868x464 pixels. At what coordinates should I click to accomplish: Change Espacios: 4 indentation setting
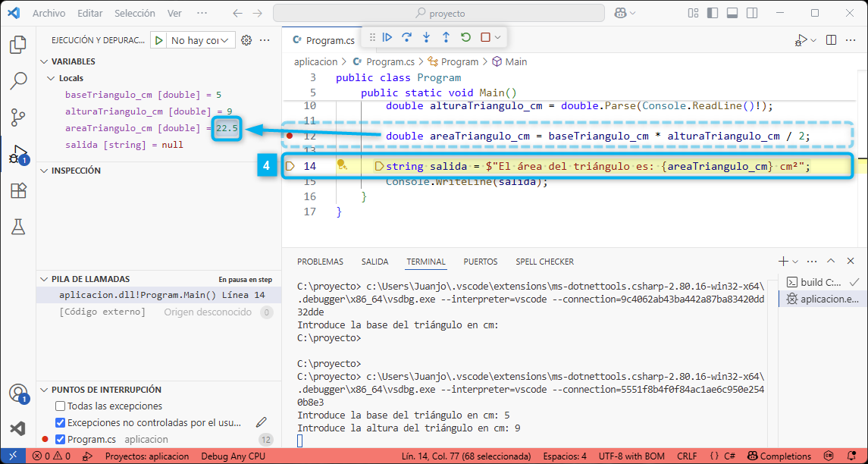click(564, 456)
